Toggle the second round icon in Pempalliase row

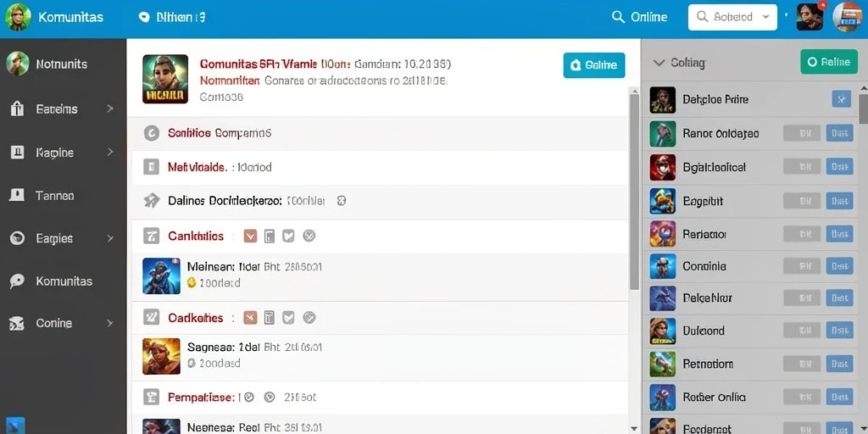(x=270, y=397)
